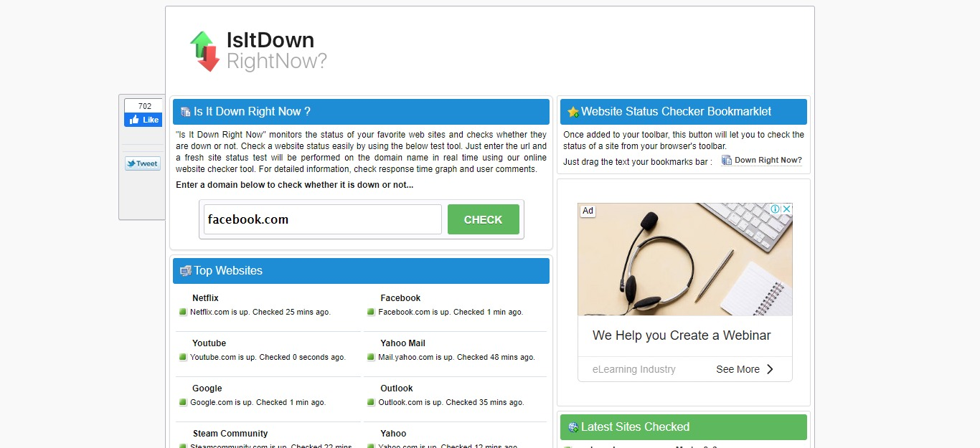The width and height of the screenshot is (980, 448).
Task: Click text Facebook.com is up. Checked 1 min ago.
Action: pos(451,312)
